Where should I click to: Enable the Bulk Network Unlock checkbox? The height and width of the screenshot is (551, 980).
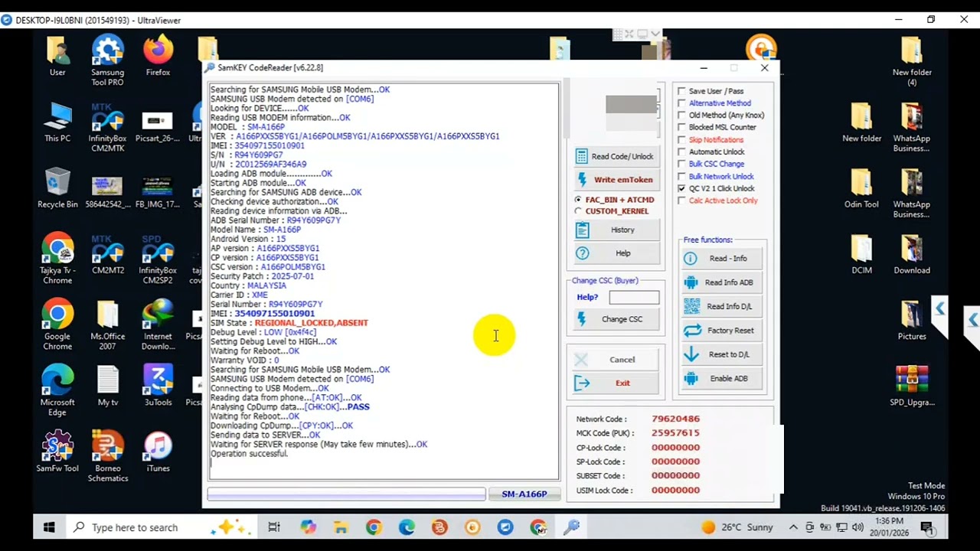click(682, 176)
